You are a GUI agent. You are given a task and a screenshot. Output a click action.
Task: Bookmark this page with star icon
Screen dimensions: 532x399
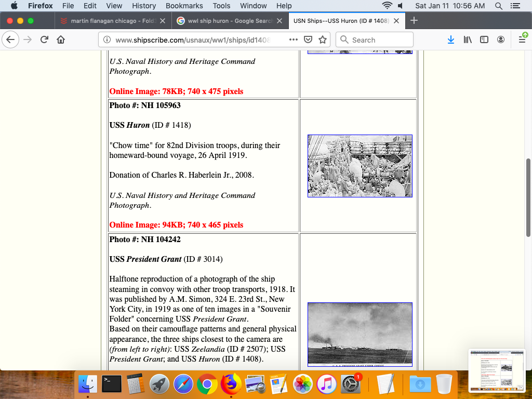pyautogui.click(x=323, y=40)
